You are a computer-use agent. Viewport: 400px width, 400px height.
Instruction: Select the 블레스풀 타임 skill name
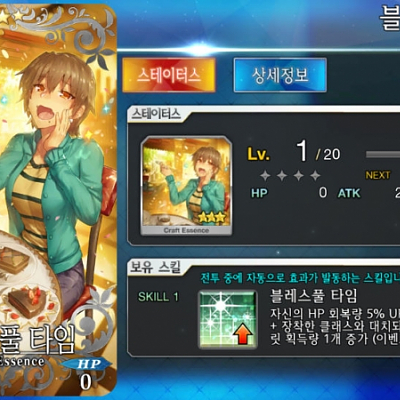click(313, 295)
